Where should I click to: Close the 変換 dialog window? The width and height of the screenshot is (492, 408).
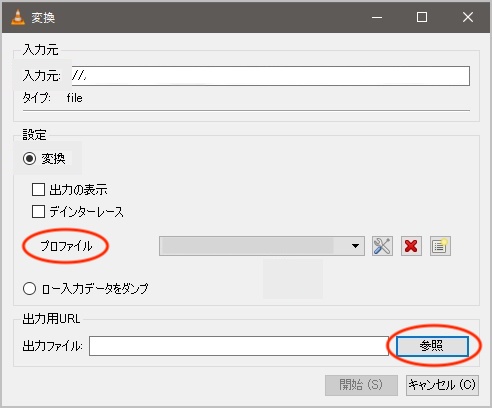pos(468,17)
